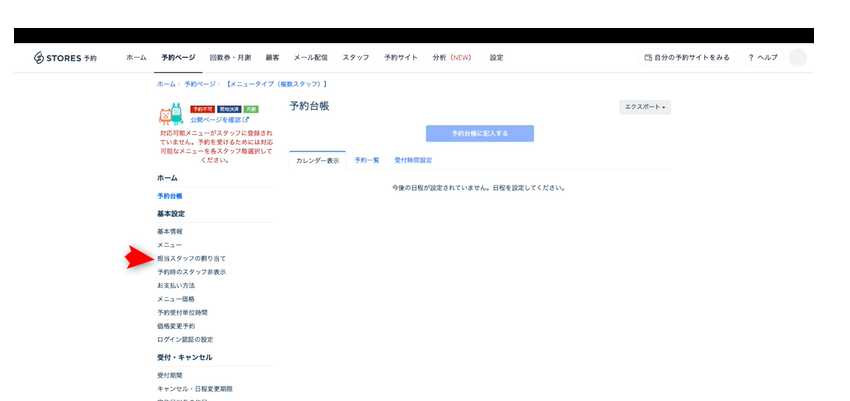This screenshot has width=850, height=401.
Task: Open ログイン認証の設定 sidebar link
Action: [x=185, y=339]
